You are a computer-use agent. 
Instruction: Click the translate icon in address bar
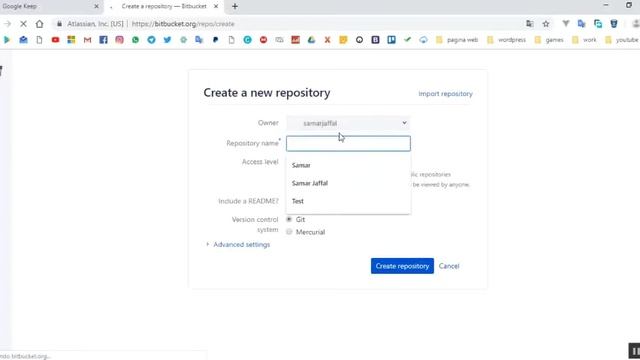click(530, 24)
